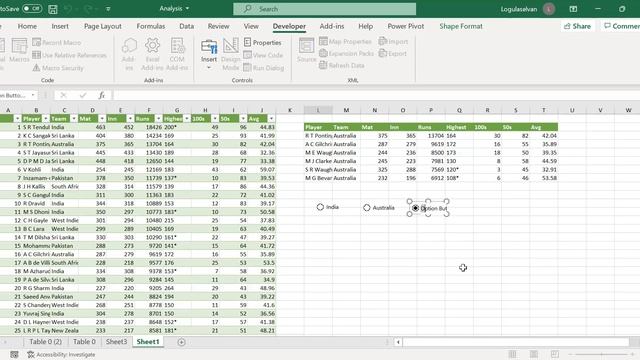Click the Undo icon

click(68, 9)
